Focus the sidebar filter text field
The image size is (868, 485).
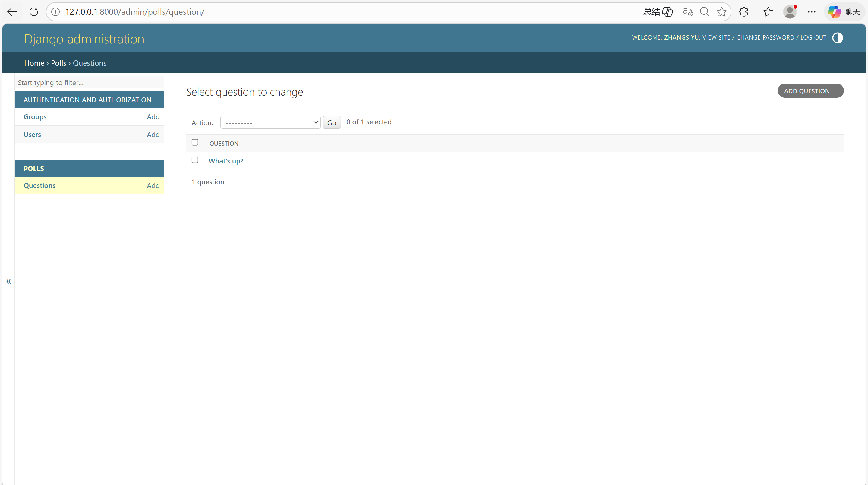tap(89, 82)
